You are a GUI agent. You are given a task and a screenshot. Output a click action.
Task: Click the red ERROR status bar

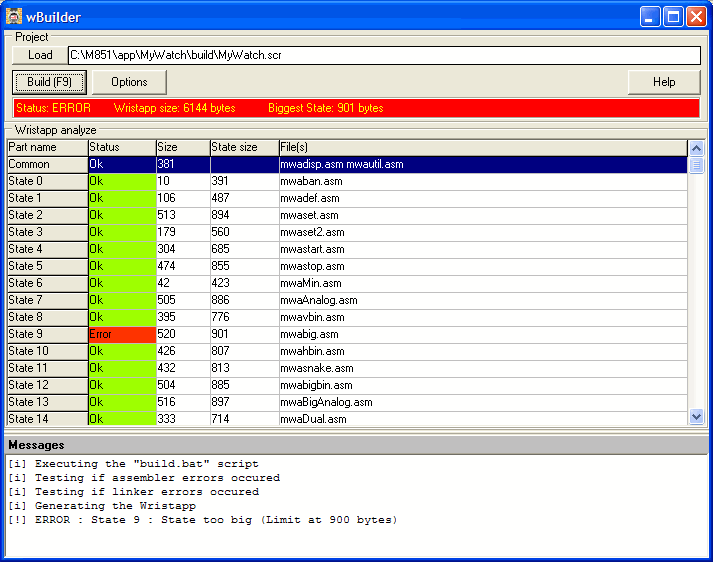point(355,108)
